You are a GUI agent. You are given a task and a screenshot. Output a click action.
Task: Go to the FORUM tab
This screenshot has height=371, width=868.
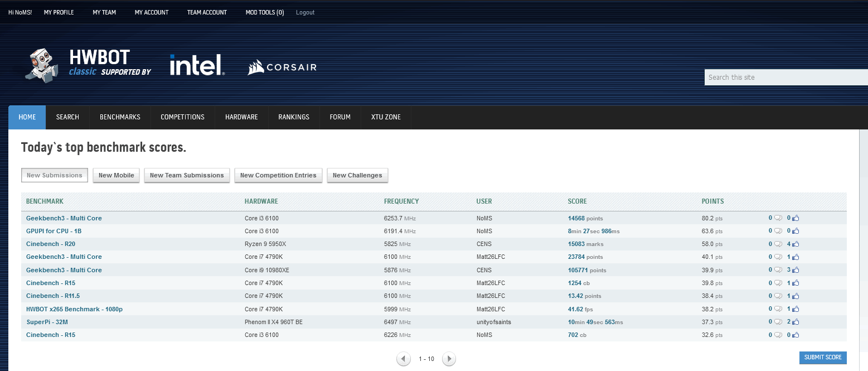pyautogui.click(x=340, y=117)
